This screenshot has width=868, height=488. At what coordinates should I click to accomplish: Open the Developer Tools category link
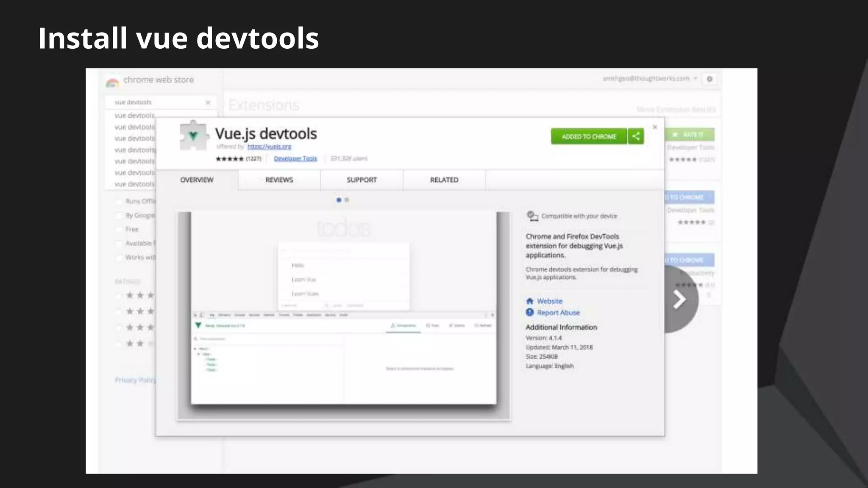coord(295,158)
